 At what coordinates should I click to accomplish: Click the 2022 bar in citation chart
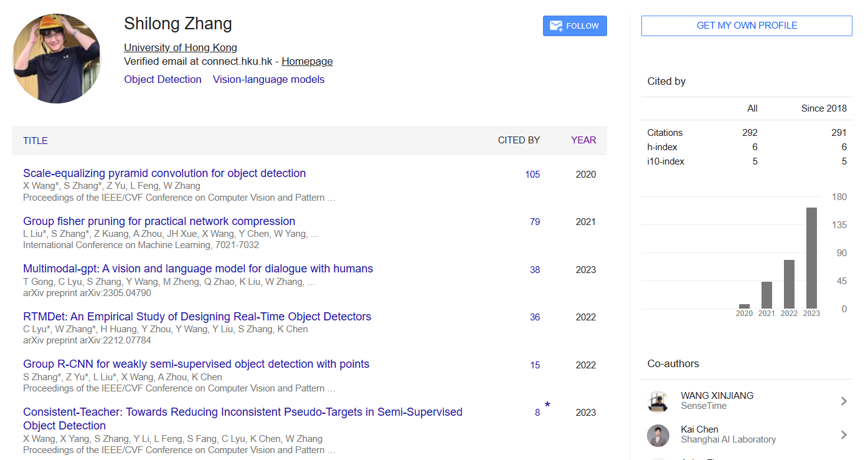[x=789, y=284]
